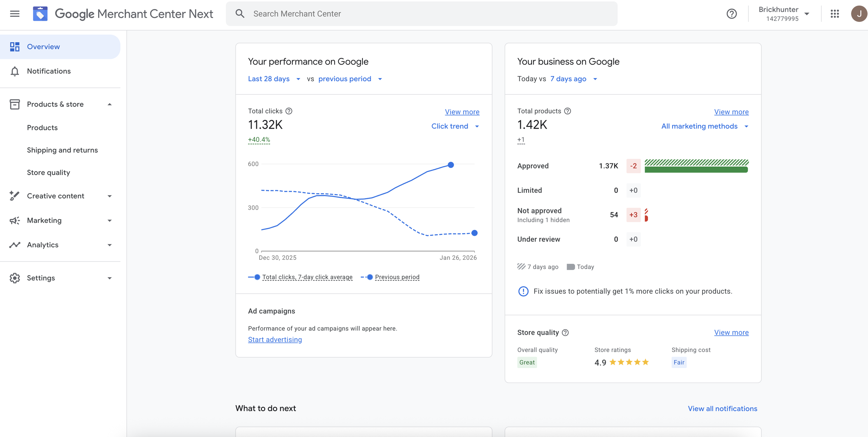Click the Total clicks help icon
Viewport: 868px width, 437px height.
(289, 111)
